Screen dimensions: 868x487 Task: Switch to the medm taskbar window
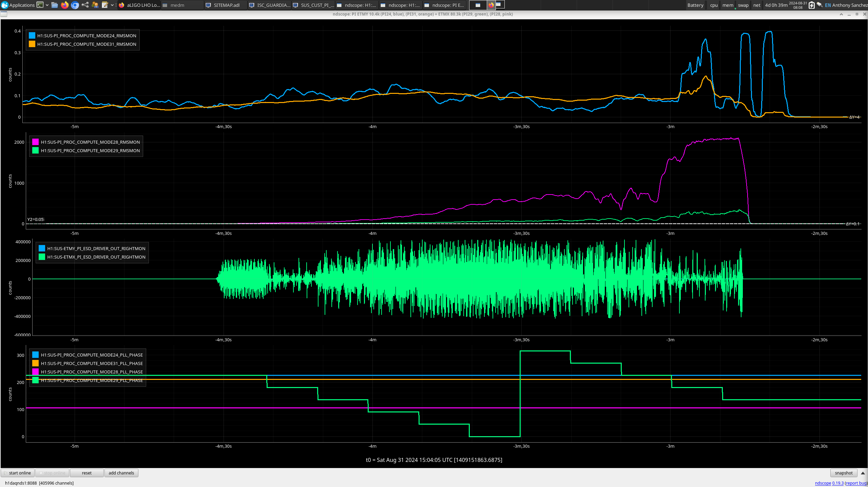pos(182,5)
